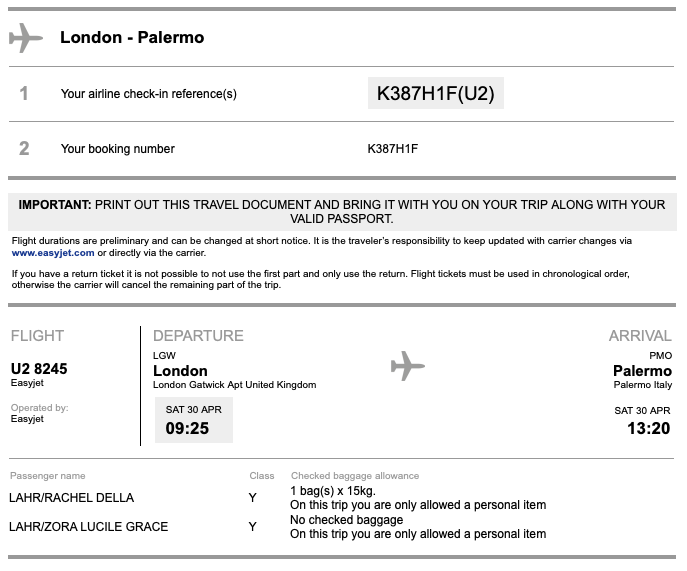Click the London - Palermo heading
This screenshot has height=571, width=687.
coord(132,38)
